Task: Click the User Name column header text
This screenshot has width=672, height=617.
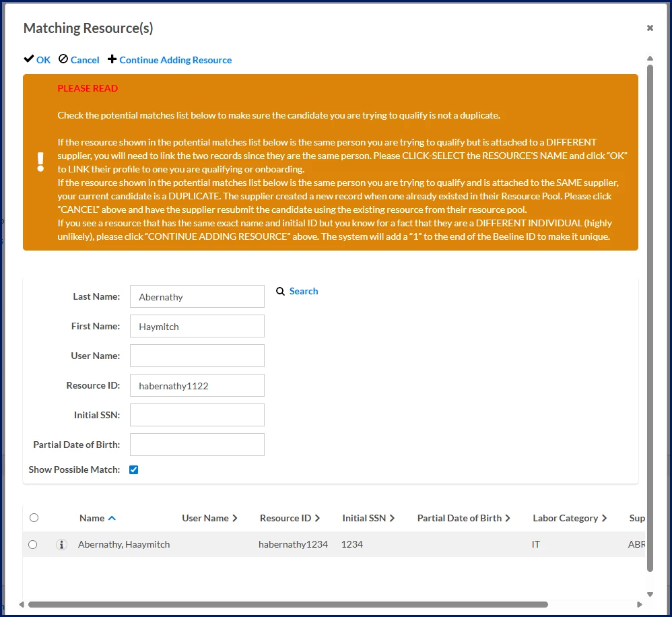Action: (205, 519)
